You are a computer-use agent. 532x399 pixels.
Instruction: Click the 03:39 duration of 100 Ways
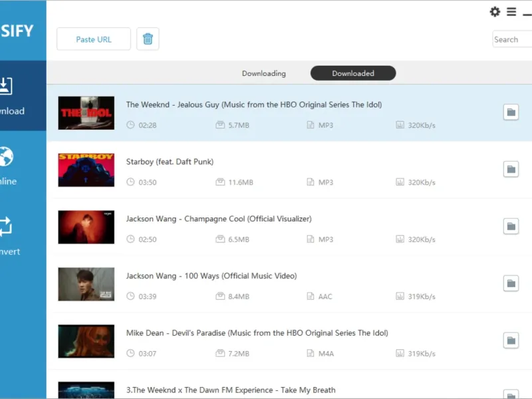(147, 296)
